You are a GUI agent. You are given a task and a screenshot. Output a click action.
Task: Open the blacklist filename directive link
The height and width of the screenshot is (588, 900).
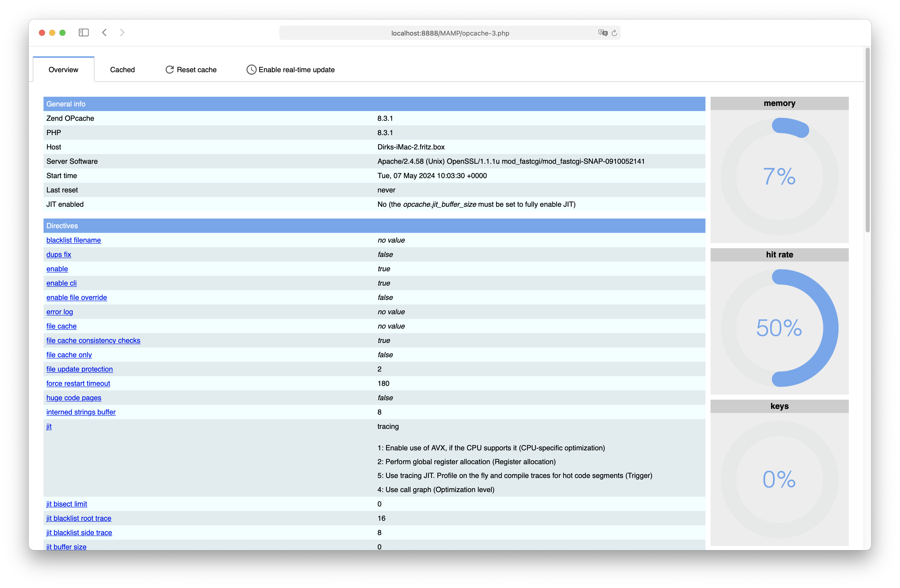[73, 239]
